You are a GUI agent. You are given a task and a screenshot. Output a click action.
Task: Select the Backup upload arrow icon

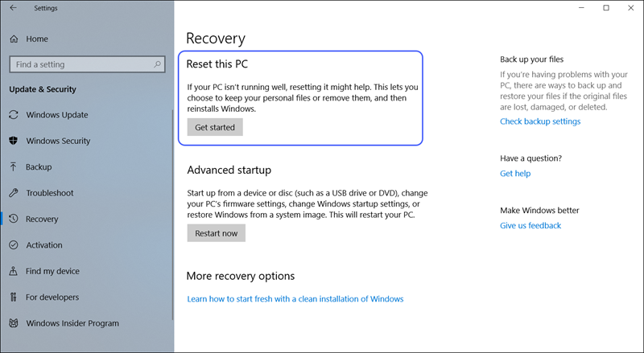click(13, 166)
